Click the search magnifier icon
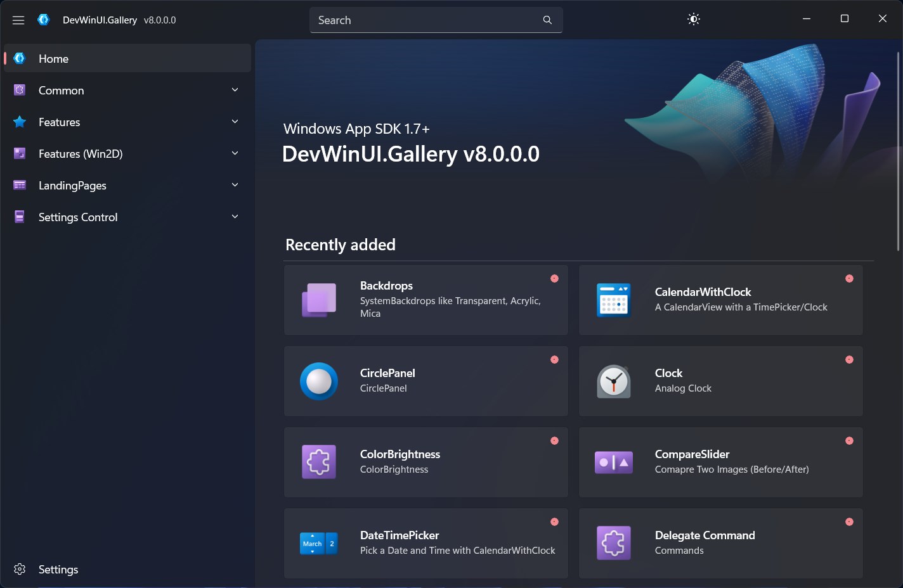The image size is (903, 588). pyautogui.click(x=547, y=20)
